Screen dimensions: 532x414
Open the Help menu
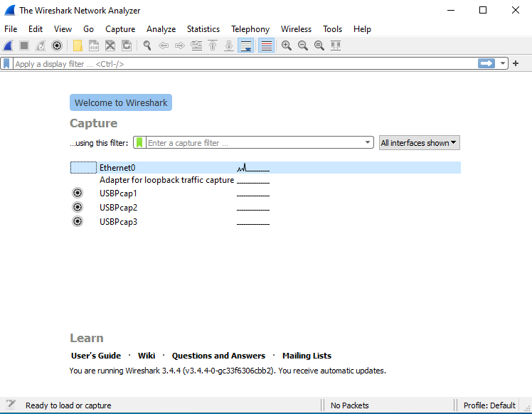(x=362, y=29)
